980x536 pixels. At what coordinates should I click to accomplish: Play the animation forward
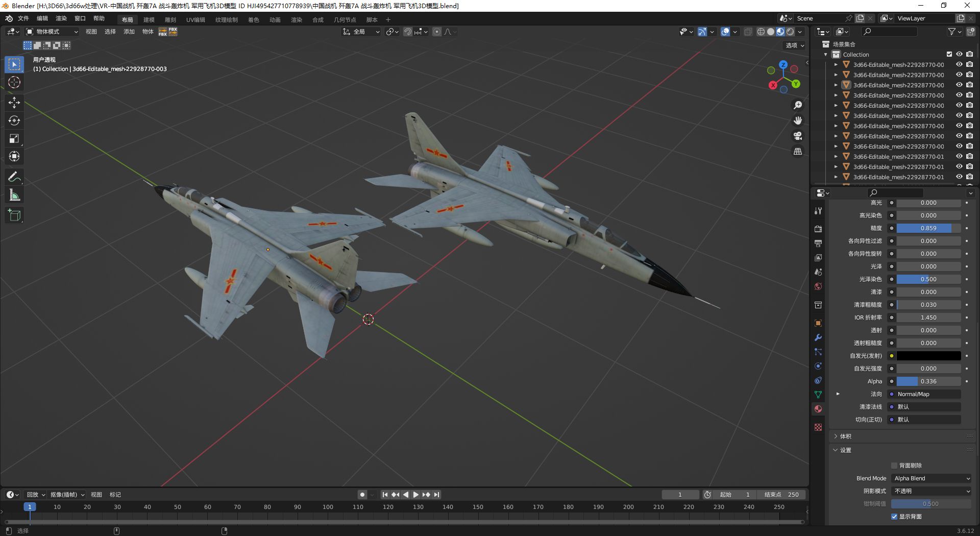[x=415, y=495]
